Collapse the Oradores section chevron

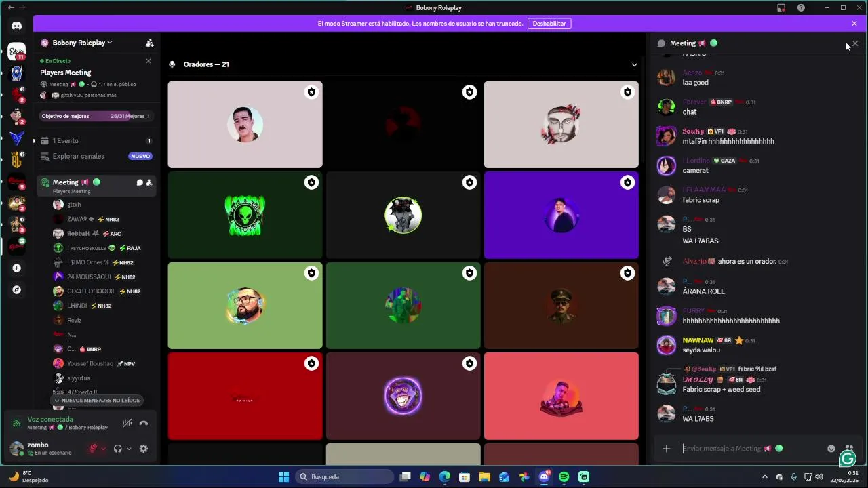(634, 65)
